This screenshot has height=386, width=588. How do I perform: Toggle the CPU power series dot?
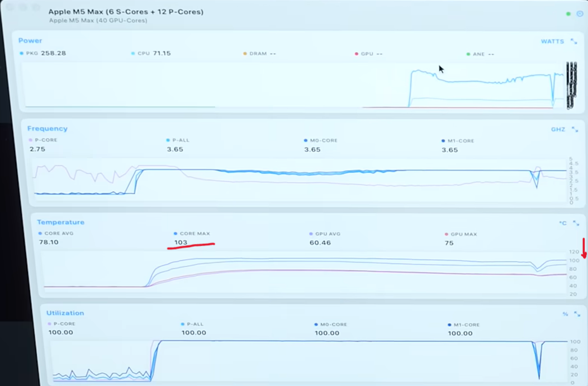(x=133, y=53)
